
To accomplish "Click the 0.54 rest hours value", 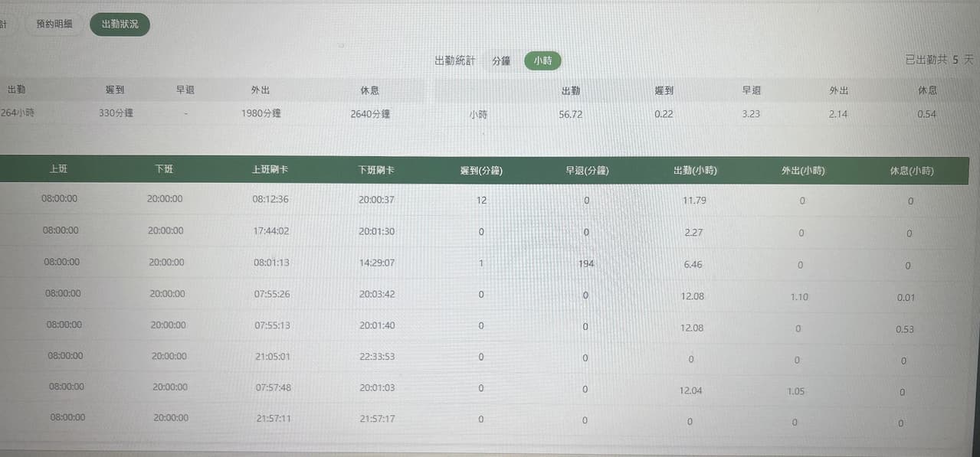I will pos(926,115).
